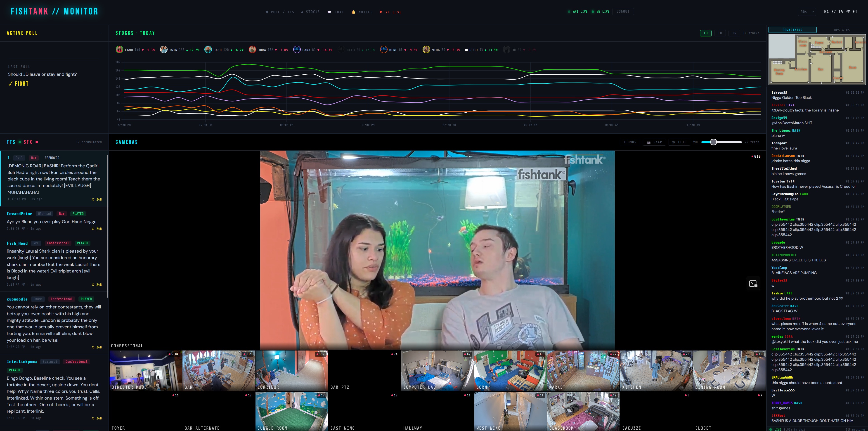Toggle the THUMBS view button
This screenshot has width=868, height=431.
point(629,142)
